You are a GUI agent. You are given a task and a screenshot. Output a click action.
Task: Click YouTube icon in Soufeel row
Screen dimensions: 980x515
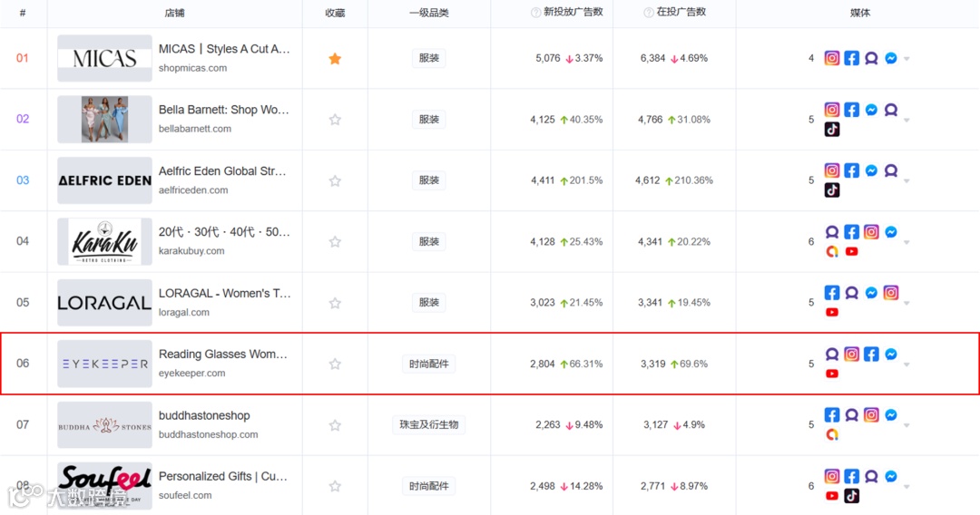[x=832, y=496]
